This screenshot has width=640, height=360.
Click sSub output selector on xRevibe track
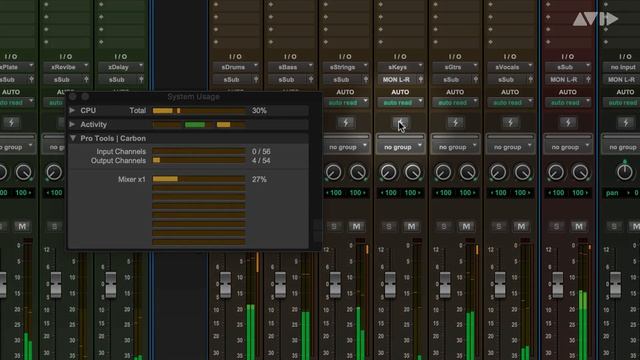click(62, 80)
